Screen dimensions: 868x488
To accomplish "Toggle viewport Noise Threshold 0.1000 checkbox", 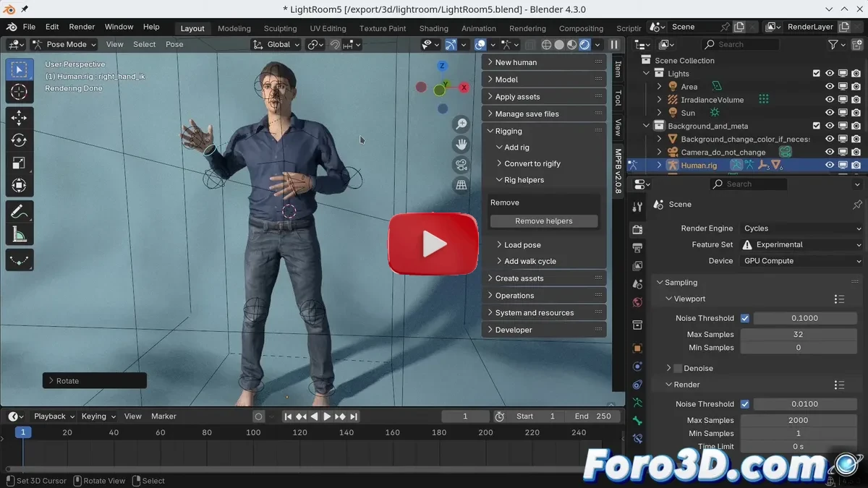I will [x=744, y=318].
